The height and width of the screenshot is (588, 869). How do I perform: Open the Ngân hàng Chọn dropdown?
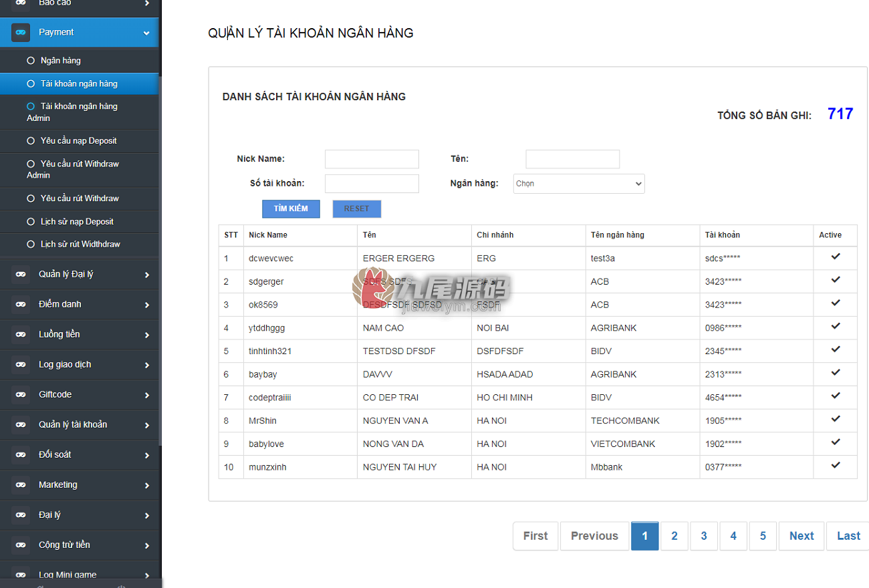579,184
